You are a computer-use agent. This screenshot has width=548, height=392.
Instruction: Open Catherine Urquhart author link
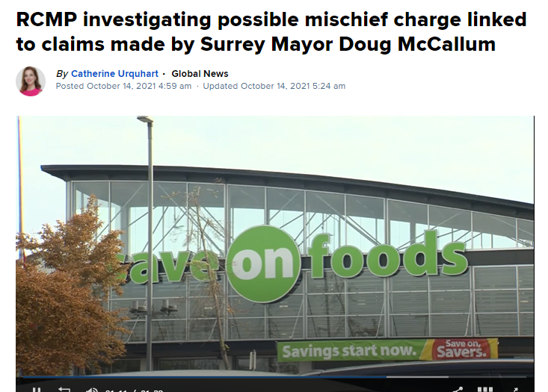(x=114, y=74)
